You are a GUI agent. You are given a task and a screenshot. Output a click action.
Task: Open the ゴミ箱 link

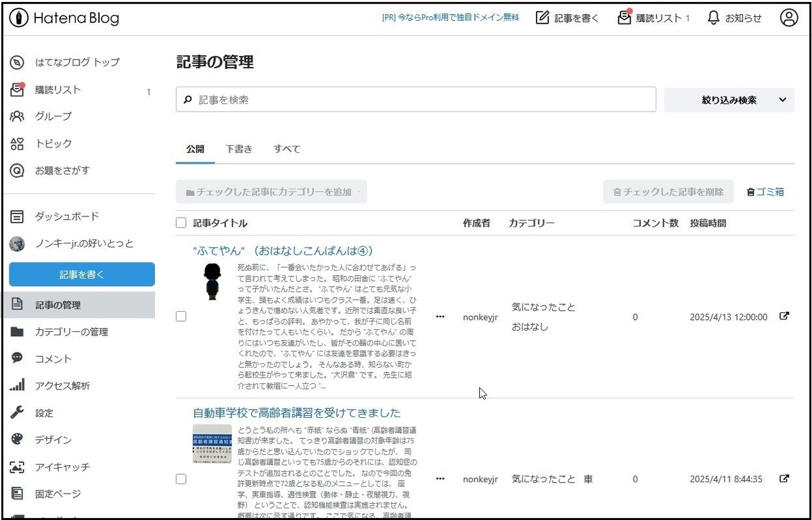[x=765, y=192]
